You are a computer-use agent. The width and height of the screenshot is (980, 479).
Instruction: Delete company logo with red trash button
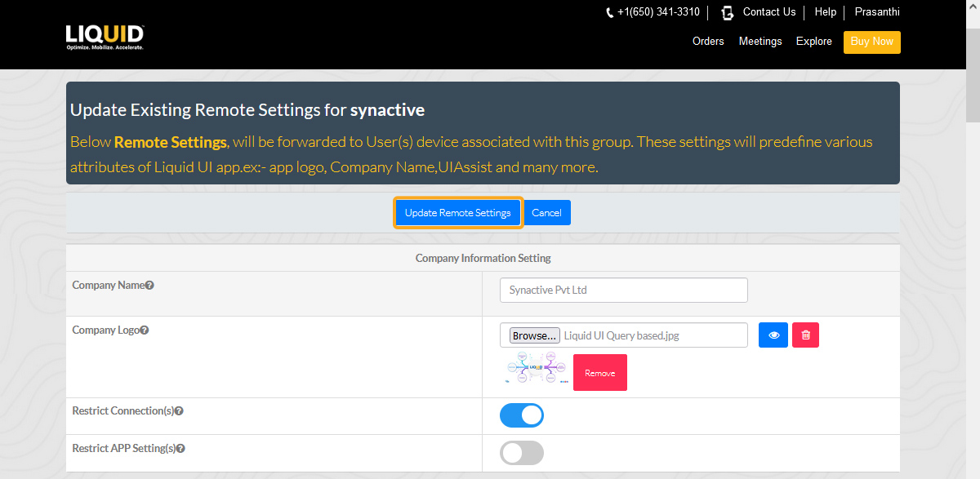805,335
